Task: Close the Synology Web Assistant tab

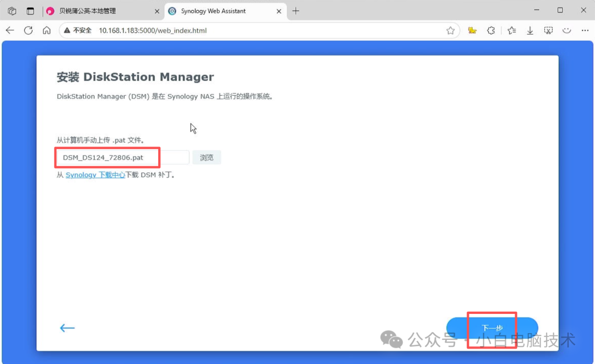Action: click(x=279, y=12)
